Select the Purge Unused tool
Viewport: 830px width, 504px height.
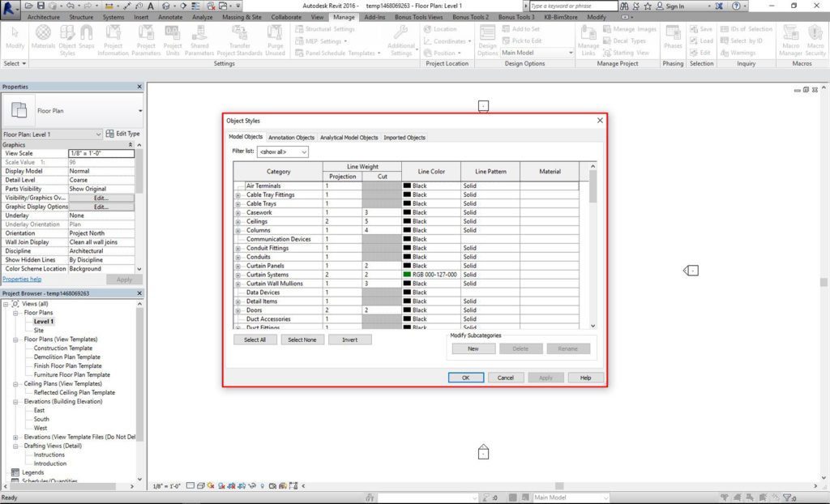pyautogui.click(x=276, y=41)
